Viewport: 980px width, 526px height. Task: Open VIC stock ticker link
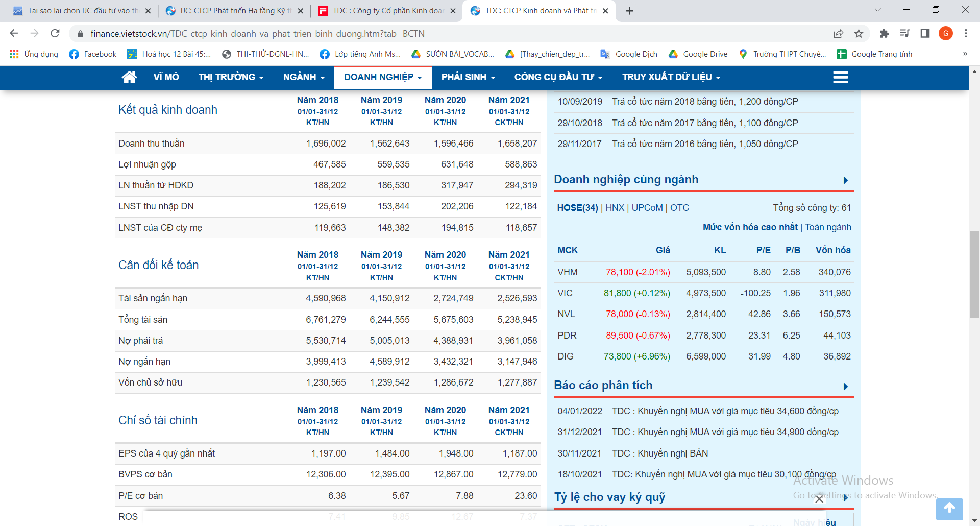point(565,293)
